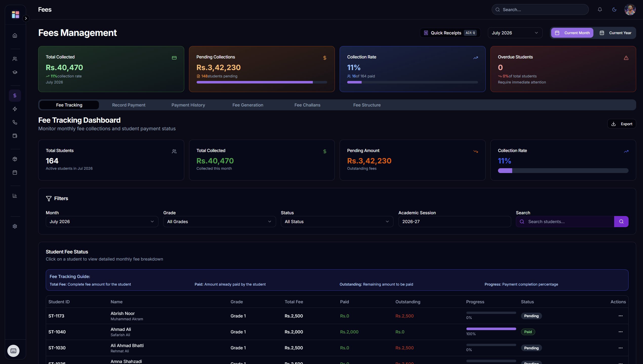Open the Home icon in sidebar
The image size is (643, 364).
click(x=15, y=35)
